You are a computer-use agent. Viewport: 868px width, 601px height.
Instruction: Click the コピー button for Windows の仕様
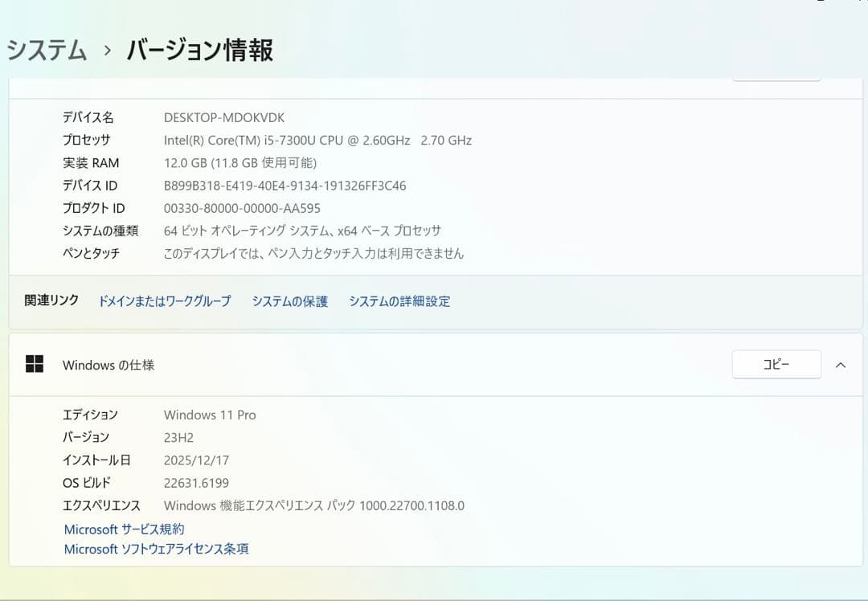click(x=776, y=363)
